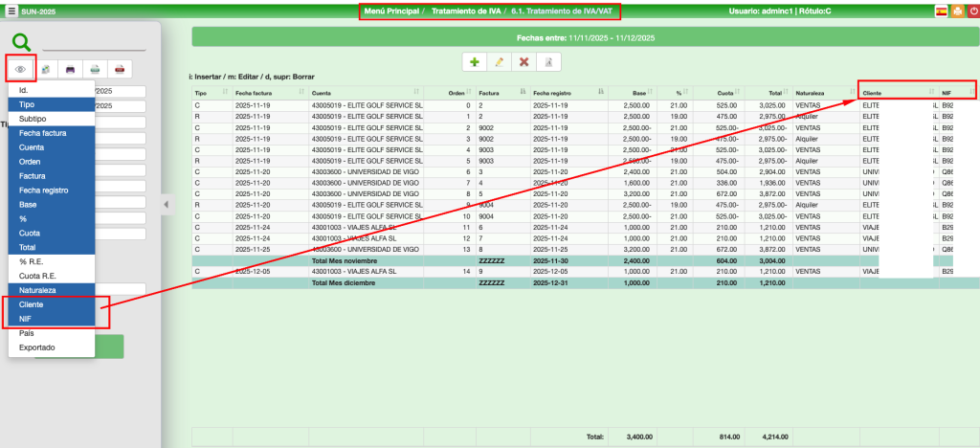Click the green magnifying glass search icon
Screen dimensions: 980x448
(x=21, y=42)
